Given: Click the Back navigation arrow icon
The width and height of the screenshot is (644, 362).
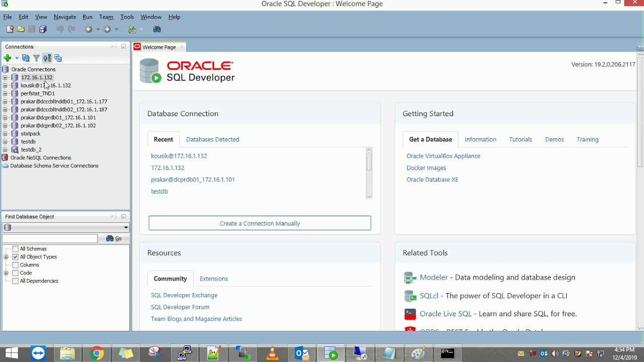Looking at the screenshot, I should 89,30.
